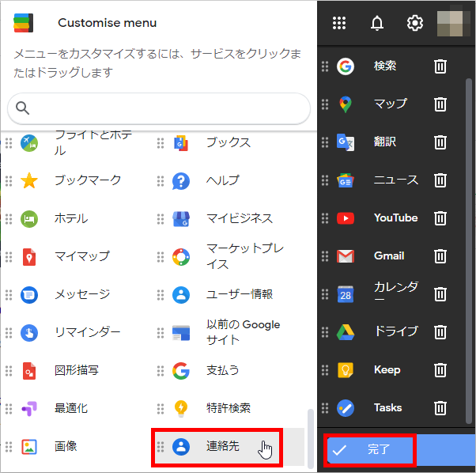Add the 以前の Google サイト icon
The height and width of the screenshot is (473, 476).
click(x=181, y=333)
